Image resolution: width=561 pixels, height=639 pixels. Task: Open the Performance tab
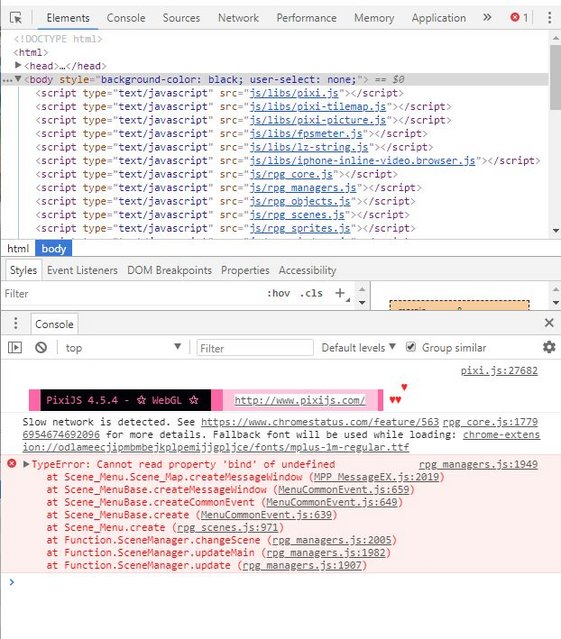click(x=306, y=18)
